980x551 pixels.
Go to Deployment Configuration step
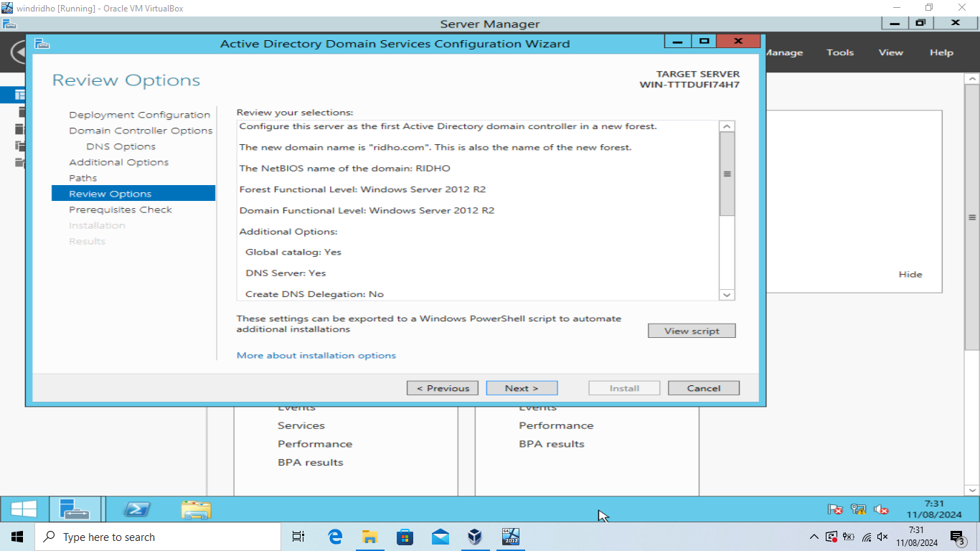pos(139,115)
